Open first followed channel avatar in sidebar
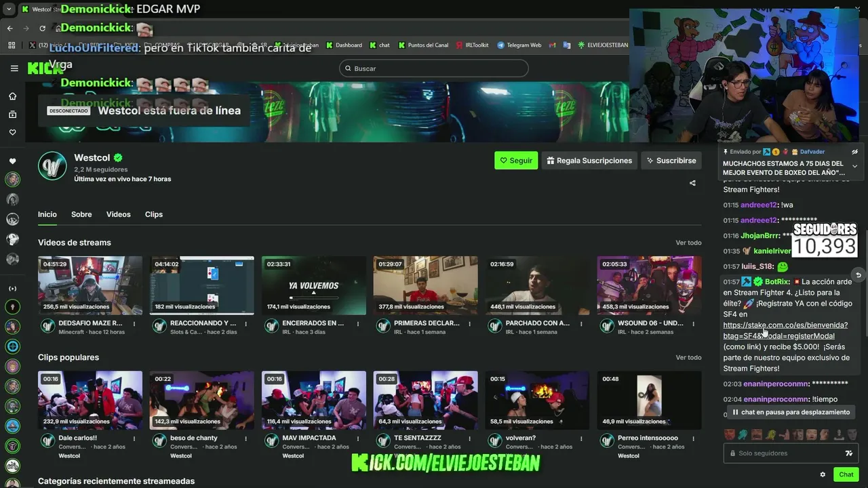 coord(12,180)
